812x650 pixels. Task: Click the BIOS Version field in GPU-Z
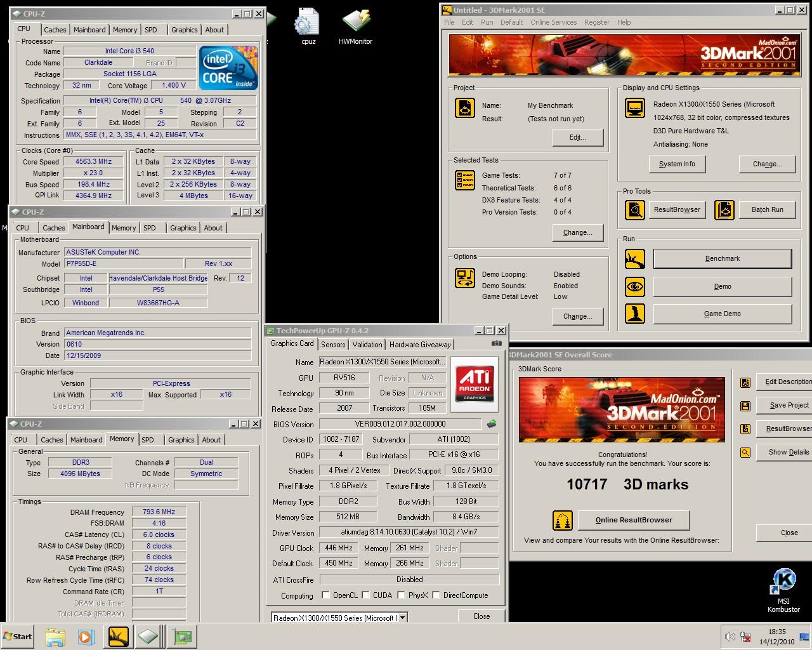(400, 424)
